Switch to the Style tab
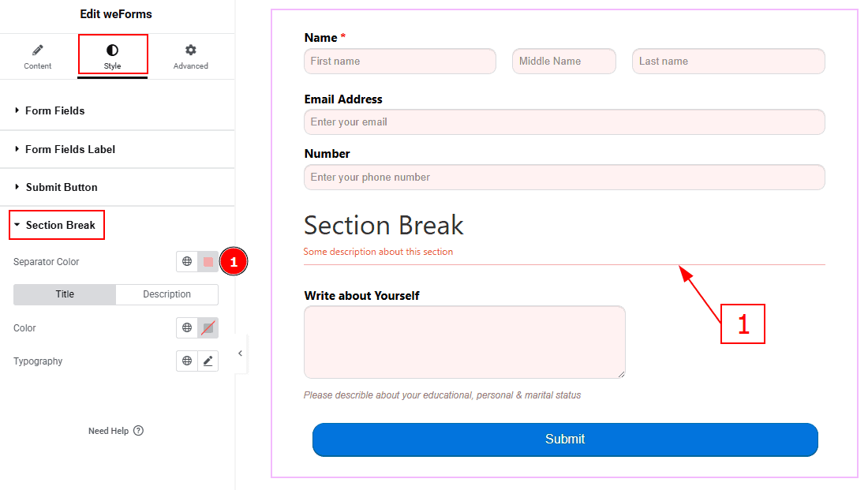The height and width of the screenshot is (490, 868). [112, 57]
